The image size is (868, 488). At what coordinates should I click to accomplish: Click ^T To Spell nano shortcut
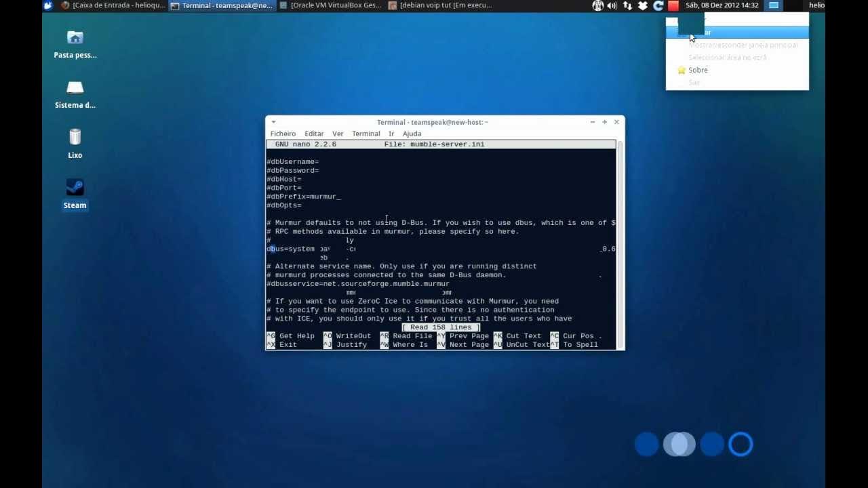(x=574, y=345)
